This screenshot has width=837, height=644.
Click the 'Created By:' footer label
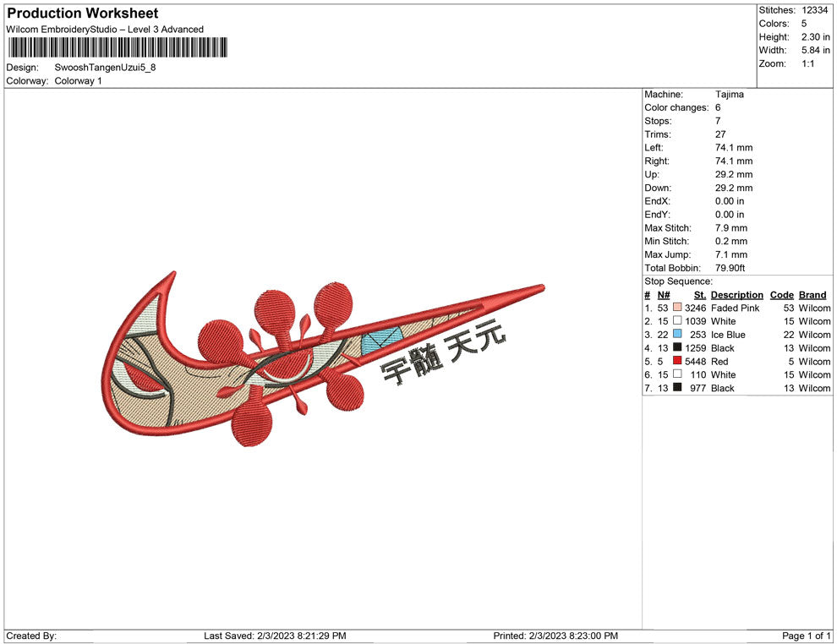(31, 636)
